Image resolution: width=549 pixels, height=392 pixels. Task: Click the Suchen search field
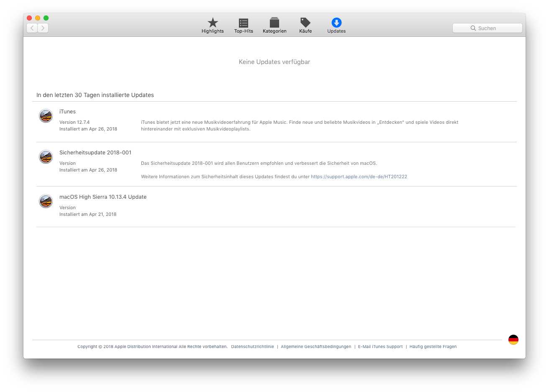tap(487, 28)
